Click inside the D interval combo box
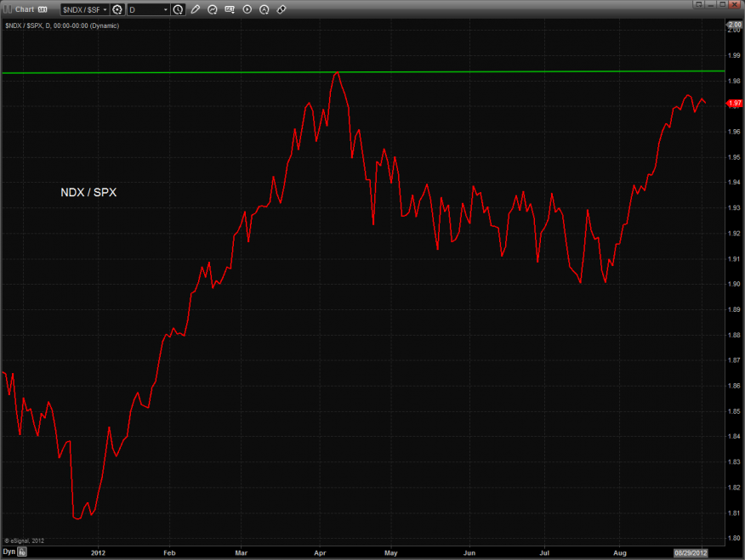745x560 pixels. tap(143, 10)
